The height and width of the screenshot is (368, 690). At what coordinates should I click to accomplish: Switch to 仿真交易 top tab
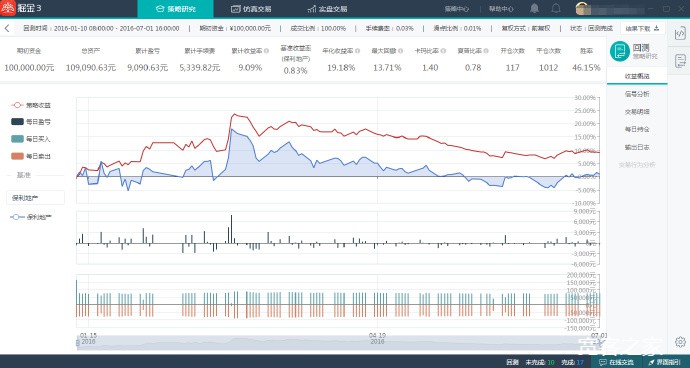pyautogui.click(x=251, y=9)
